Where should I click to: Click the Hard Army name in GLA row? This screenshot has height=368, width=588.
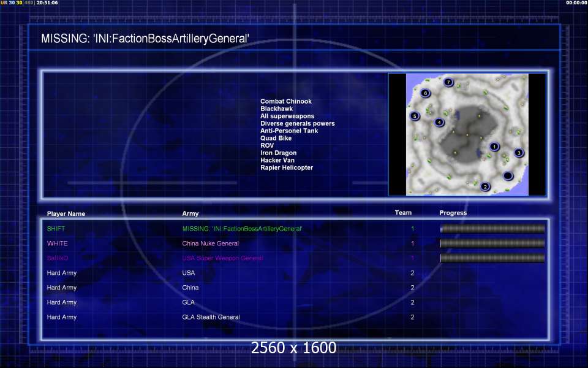click(x=61, y=302)
